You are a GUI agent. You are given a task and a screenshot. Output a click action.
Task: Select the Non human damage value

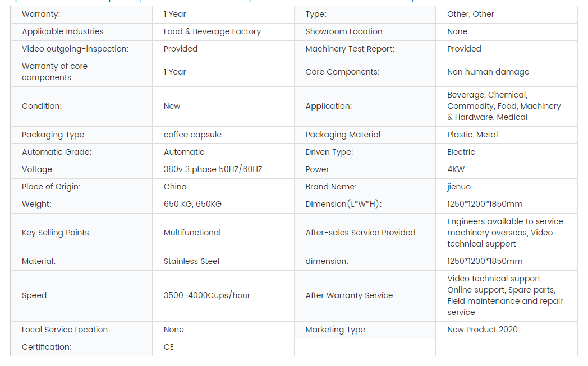pos(488,72)
